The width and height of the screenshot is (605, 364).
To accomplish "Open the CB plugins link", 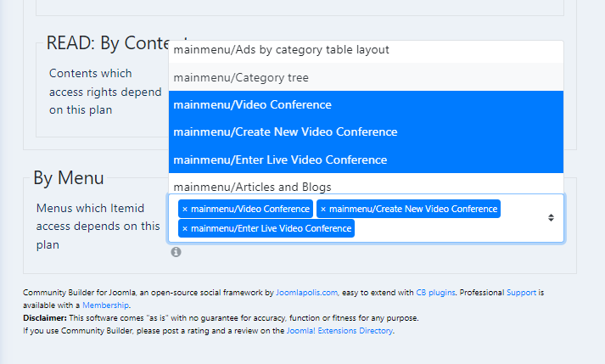I will (435, 293).
